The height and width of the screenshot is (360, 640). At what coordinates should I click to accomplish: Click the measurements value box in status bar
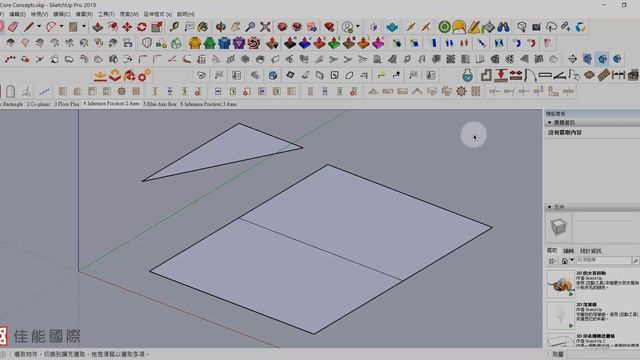coord(603,354)
